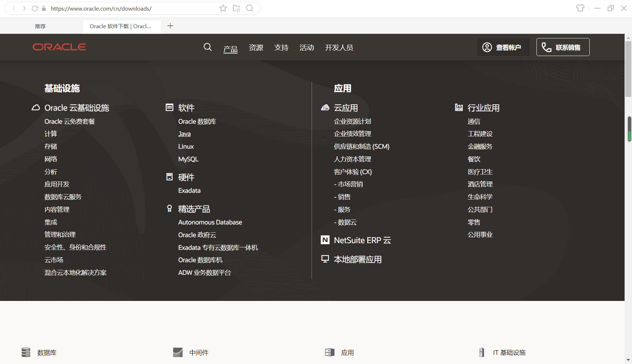This screenshot has width=632, height=364.
Task: Open the NetSuite ERP 云 link
Action: 362,240
